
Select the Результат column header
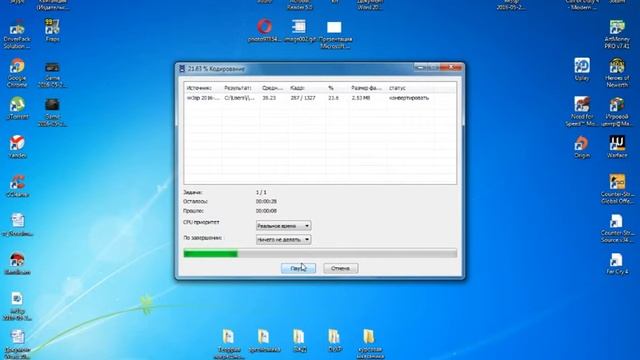coord(240,88)
